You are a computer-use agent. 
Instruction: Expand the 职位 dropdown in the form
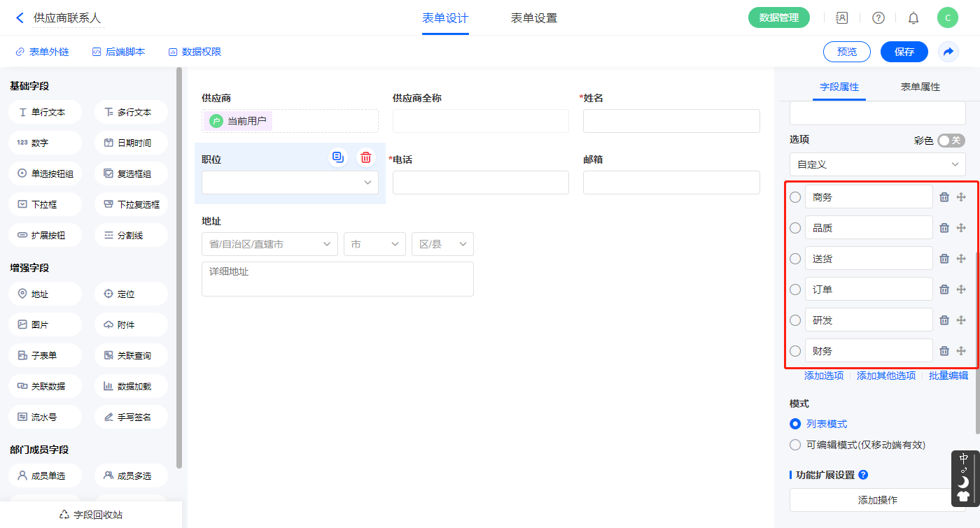tap(290, 183)
